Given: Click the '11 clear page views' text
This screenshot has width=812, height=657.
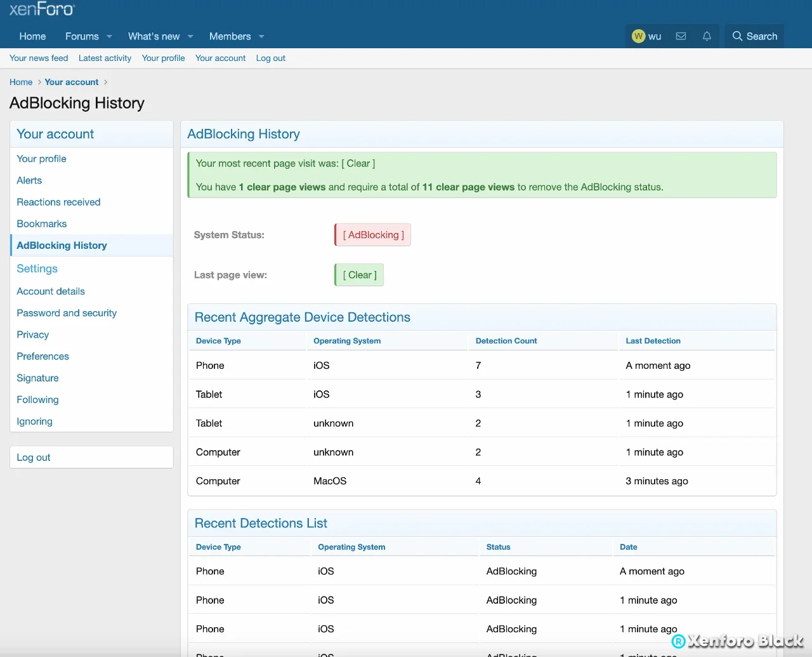Looking at the screenshot, I should [x=468, y=187].
